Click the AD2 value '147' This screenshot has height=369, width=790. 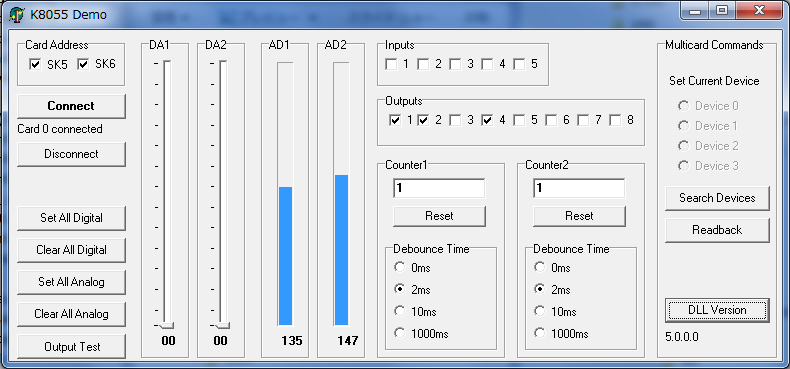(x=348, y=341)
